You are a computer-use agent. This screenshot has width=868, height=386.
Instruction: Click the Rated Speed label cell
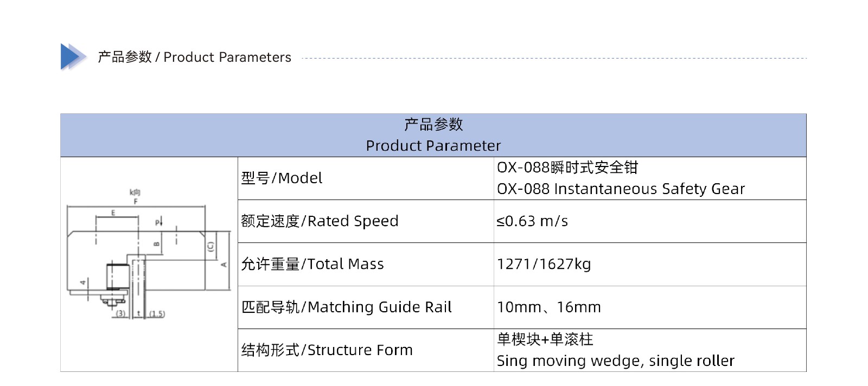click(366, 221)
